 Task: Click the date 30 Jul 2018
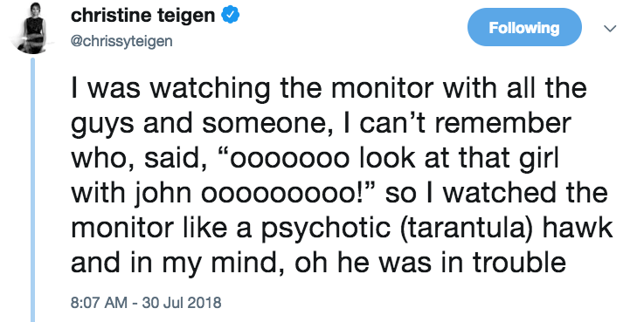point(182,303)
